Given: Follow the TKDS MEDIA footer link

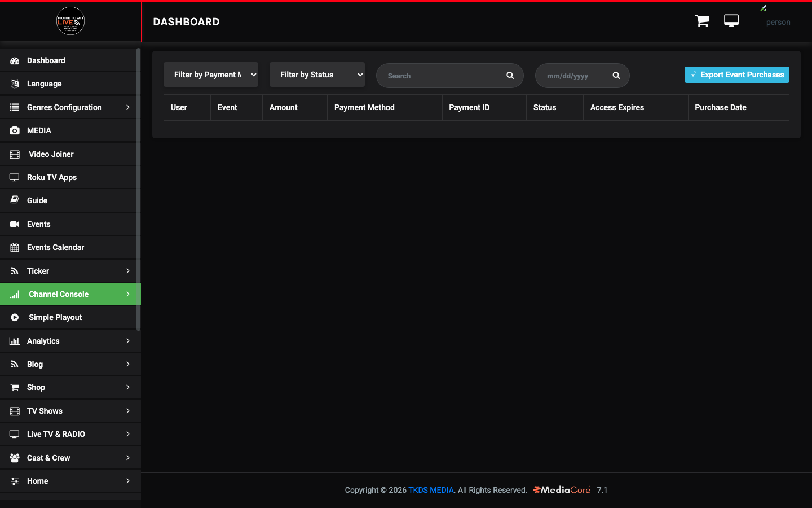Looking at the screenshot, I should pyautogui.click(x=431, y=490).
